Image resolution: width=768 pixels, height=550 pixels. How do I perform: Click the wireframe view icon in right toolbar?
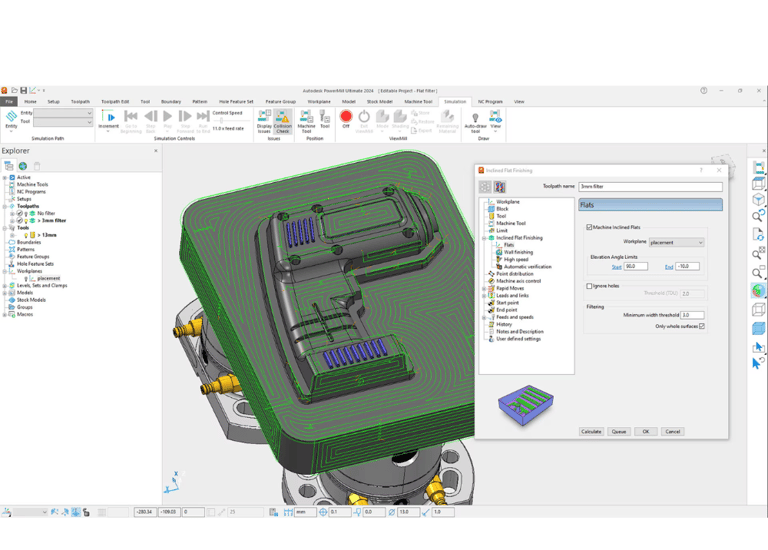tap(758, 310)
